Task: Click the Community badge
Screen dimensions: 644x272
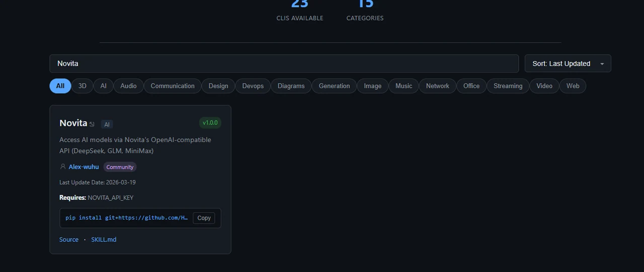Action: [120, 167]
